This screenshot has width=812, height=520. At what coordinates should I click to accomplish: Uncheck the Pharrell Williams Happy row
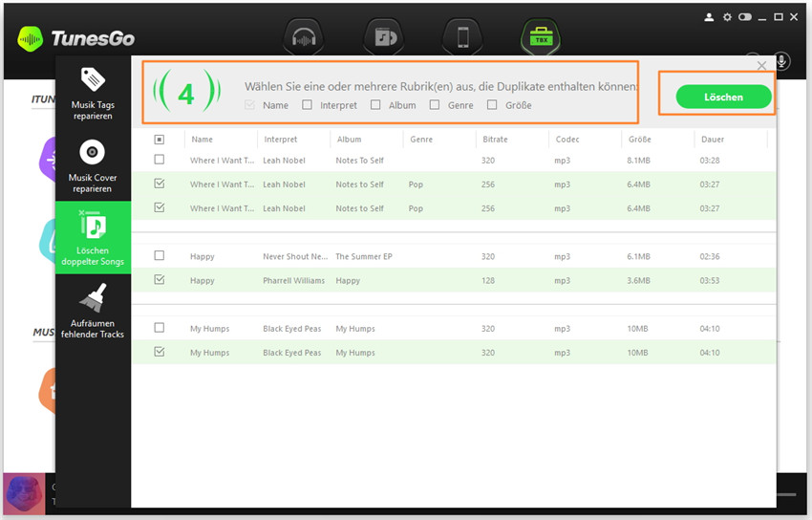[160, 280]
